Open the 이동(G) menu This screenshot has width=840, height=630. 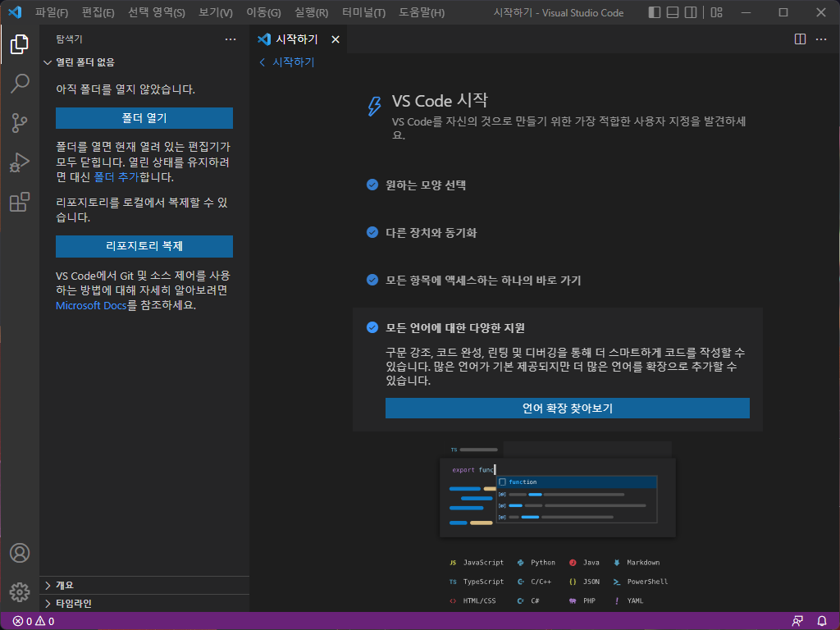(263, 12)
